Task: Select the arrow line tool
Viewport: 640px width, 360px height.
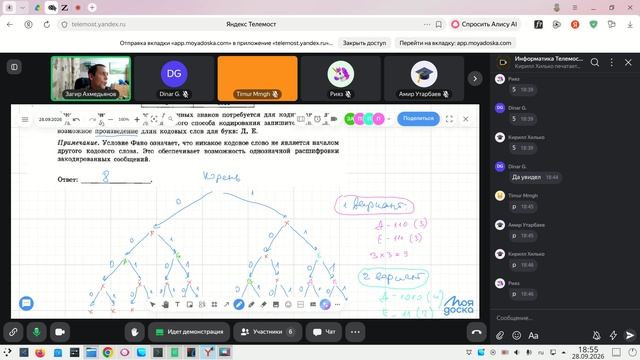Action: [x=227, y=304]
